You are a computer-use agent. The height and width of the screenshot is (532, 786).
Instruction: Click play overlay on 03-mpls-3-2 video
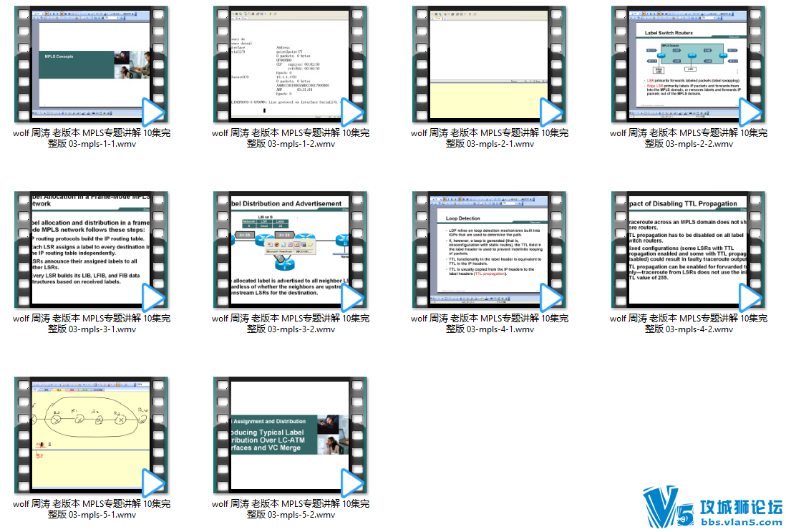pyautogui.click(x=352, y=297)
